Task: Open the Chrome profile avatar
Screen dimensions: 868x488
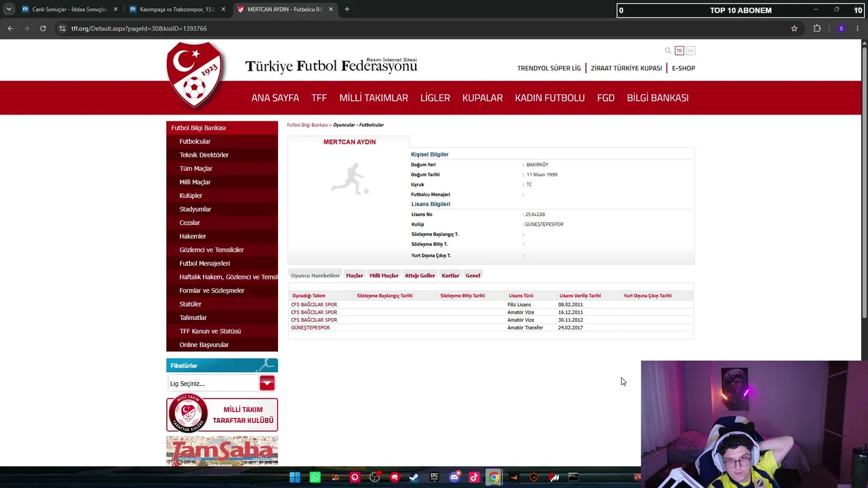Action: tap(841, 28)
